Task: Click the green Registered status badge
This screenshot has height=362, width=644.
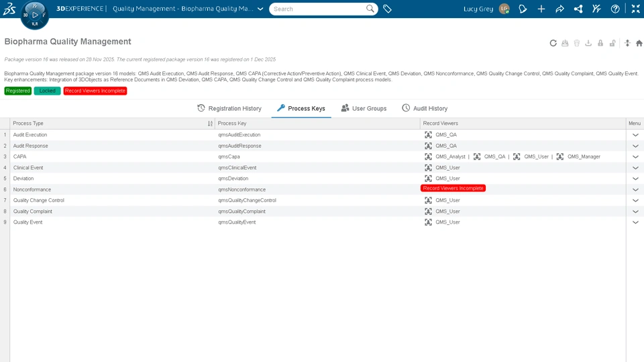Action: 17,91
